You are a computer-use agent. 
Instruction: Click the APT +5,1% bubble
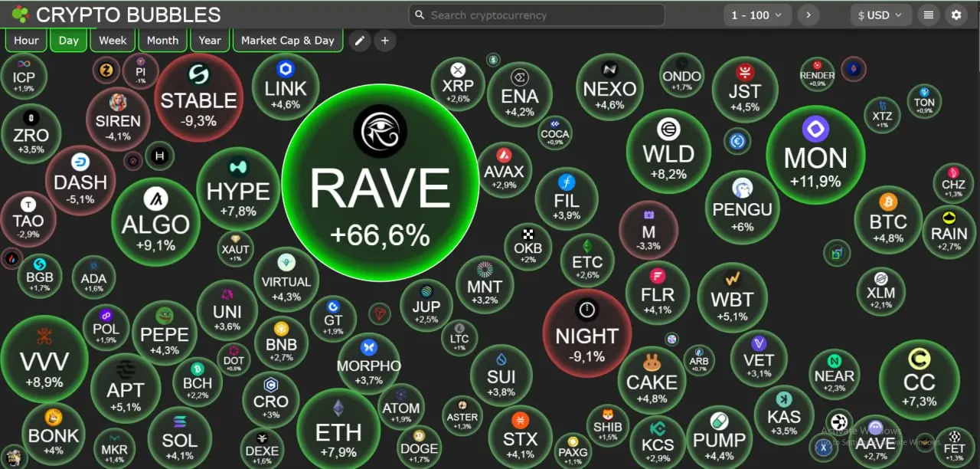click(126, 389)
